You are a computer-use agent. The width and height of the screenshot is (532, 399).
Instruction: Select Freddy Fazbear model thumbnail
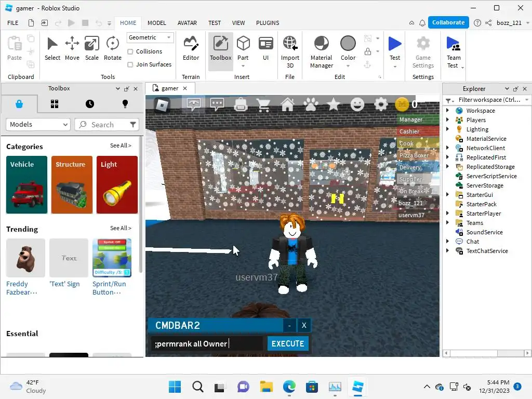26,258
